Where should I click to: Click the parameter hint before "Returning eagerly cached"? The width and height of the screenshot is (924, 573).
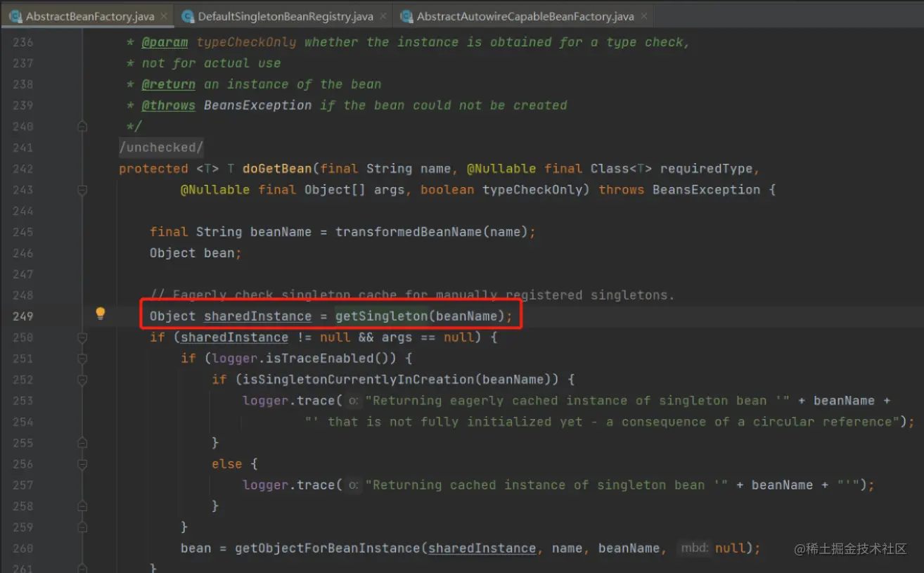354,401
